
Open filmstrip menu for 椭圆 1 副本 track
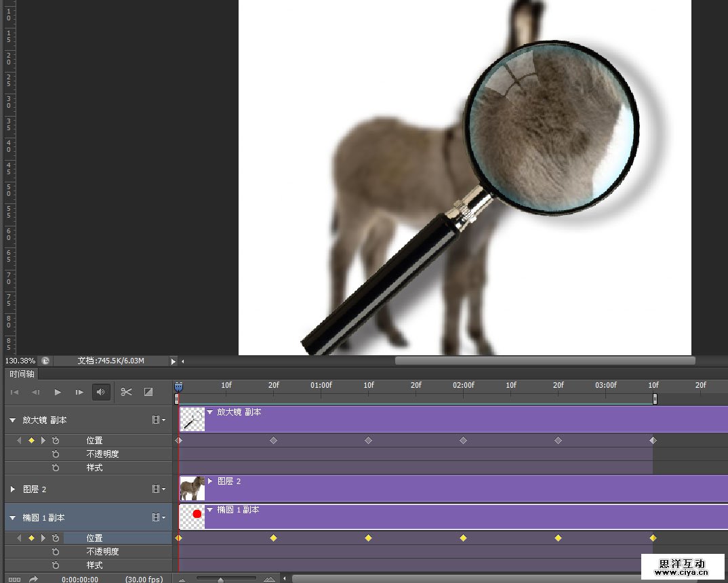[159, 518]
